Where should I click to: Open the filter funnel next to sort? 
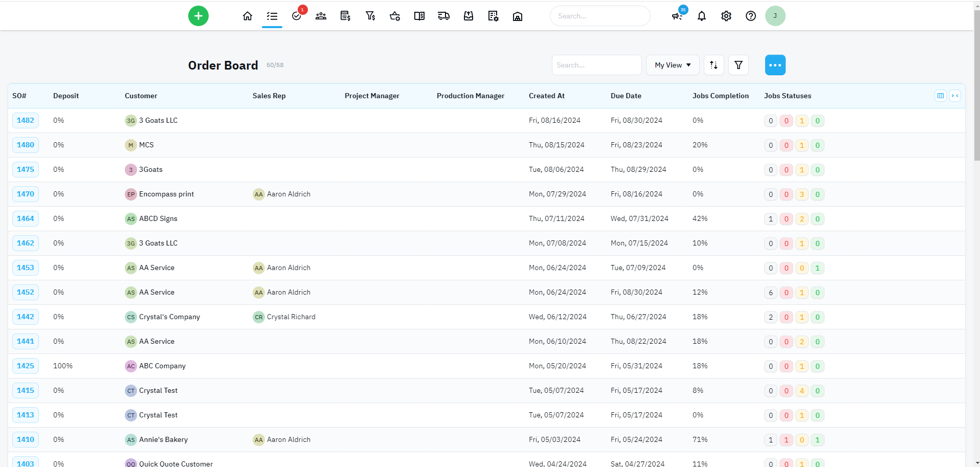(x=738, y=65)
